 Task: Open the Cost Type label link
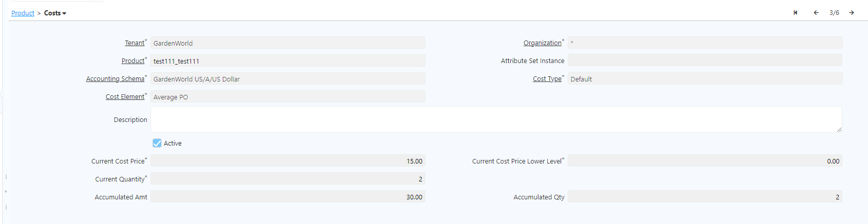click(x=547, y=79)
